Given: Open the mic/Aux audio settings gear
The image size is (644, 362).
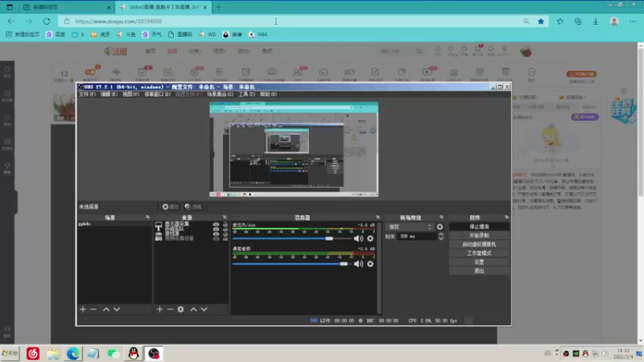Looking at the screenshot, I should (370, 238).
